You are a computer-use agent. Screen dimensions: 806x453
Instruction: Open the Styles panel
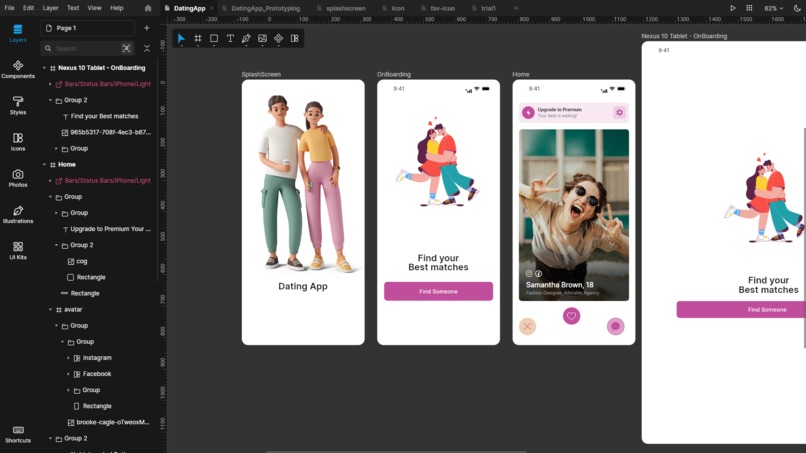click(17, 105)
